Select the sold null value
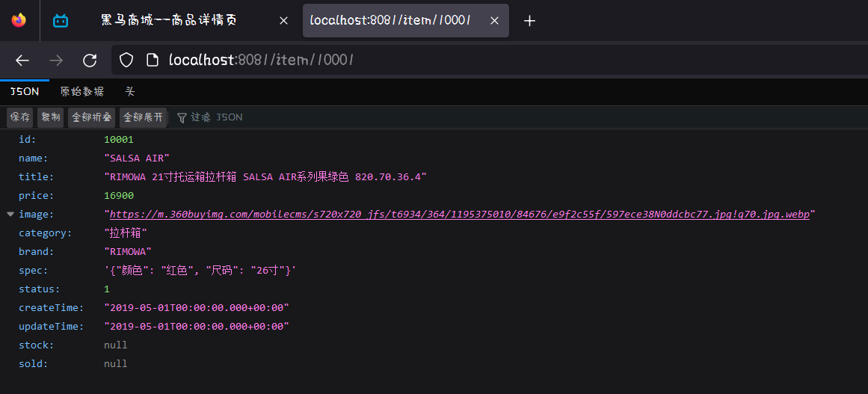This screenshot has width=868, height=394. 116,364
